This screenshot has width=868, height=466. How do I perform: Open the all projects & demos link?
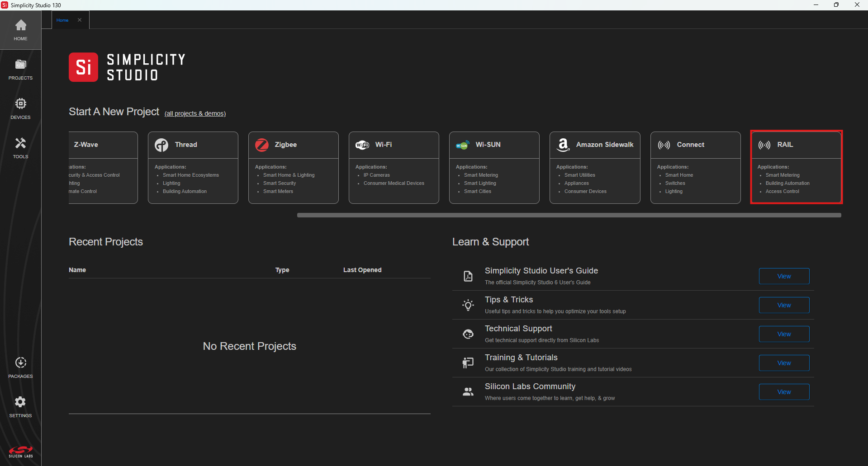point(195,113)
